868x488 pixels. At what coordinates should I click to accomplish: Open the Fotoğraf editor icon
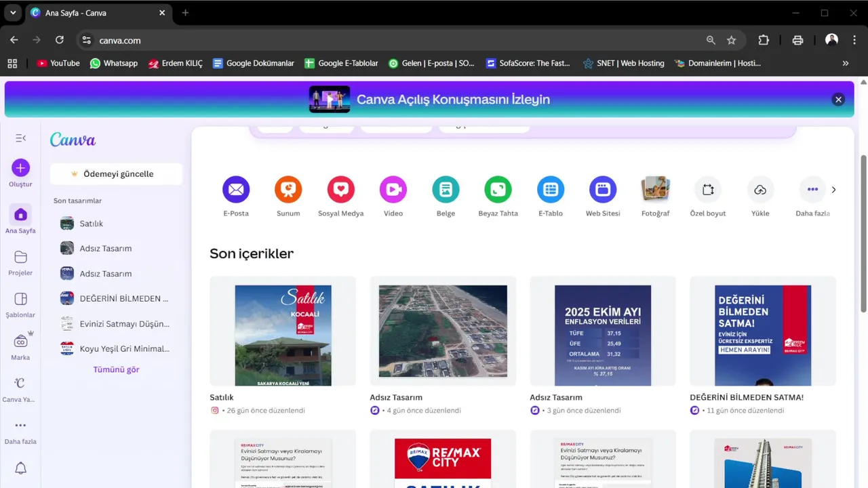click(x=655, y=190)
